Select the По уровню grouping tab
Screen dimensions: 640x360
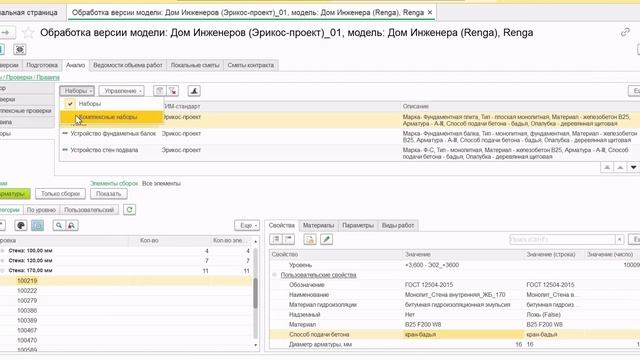point(41,210)
